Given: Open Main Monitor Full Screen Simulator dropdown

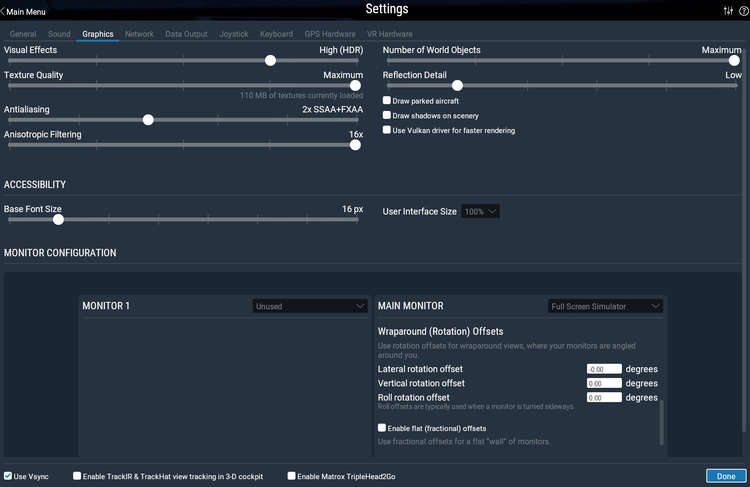Looking at the screenshot, I should click(605, 306).
